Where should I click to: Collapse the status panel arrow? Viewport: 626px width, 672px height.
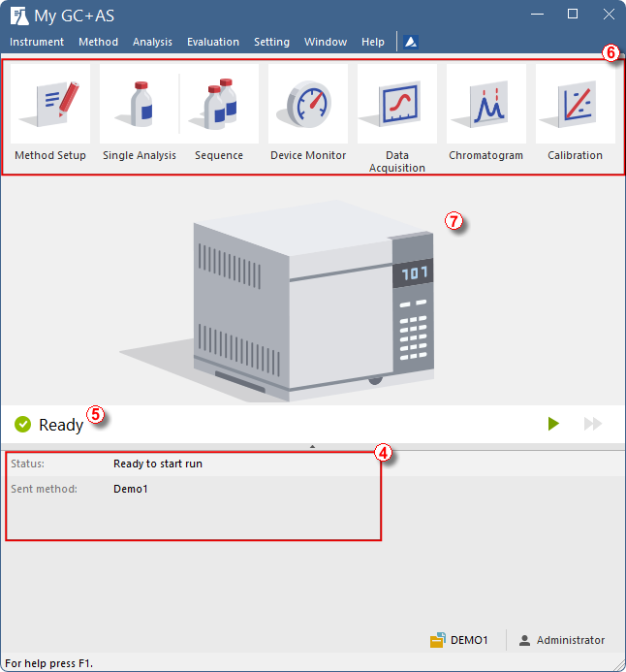pyautogui.click(x=313, y=447)
